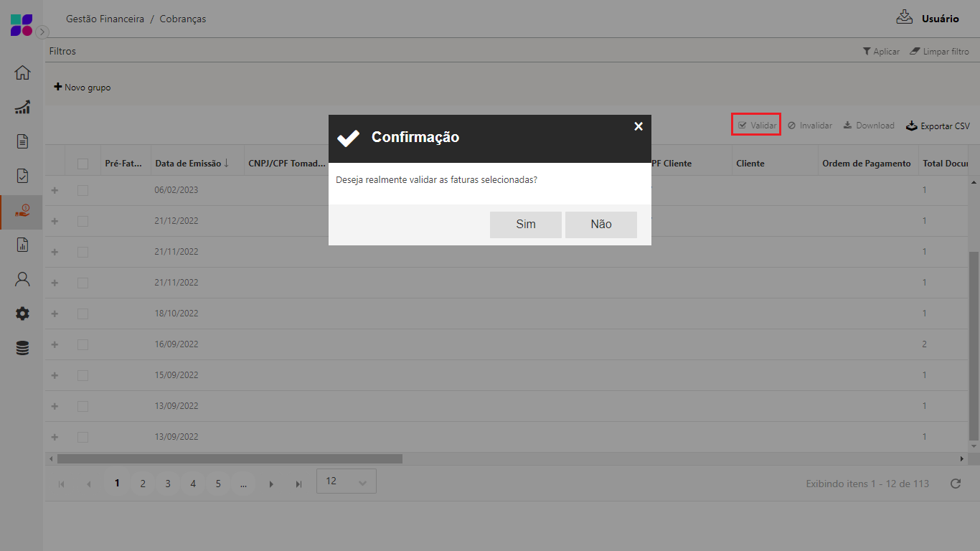Screen dimensions: 980x551
Task: Check the row dated 06/02/2023
Action: tap(83, 190)
